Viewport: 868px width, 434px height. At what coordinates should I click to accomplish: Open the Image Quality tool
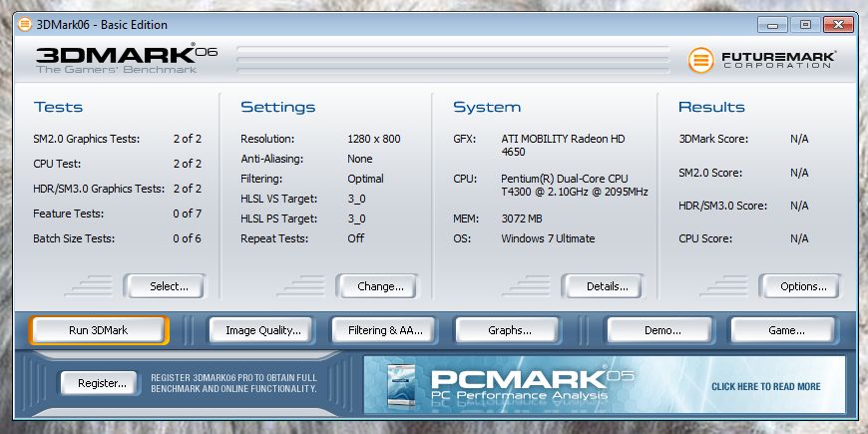pyautogui.click(x=260, y=330)
